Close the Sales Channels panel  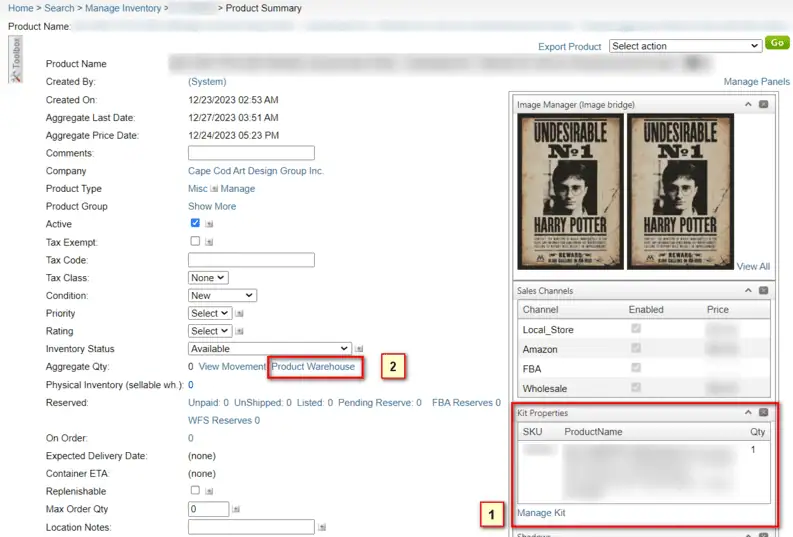click(x=764, y=290)
